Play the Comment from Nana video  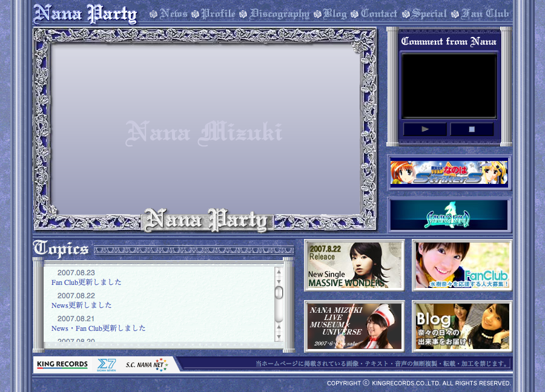click(424, 129)
